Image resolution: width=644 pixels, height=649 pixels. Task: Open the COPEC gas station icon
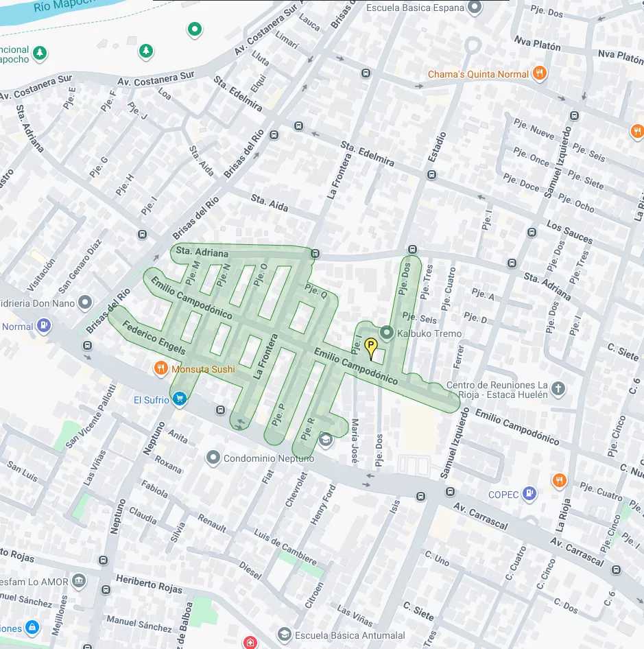point(529,493)
